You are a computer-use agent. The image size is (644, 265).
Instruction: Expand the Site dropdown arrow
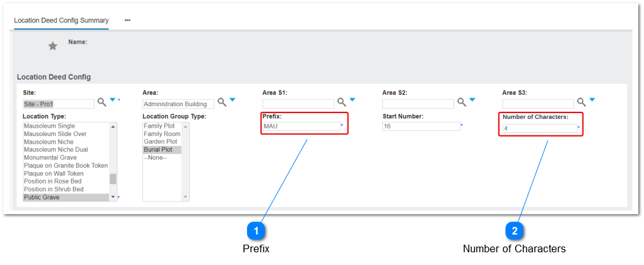pyautogui.click(x=112, y=100)
